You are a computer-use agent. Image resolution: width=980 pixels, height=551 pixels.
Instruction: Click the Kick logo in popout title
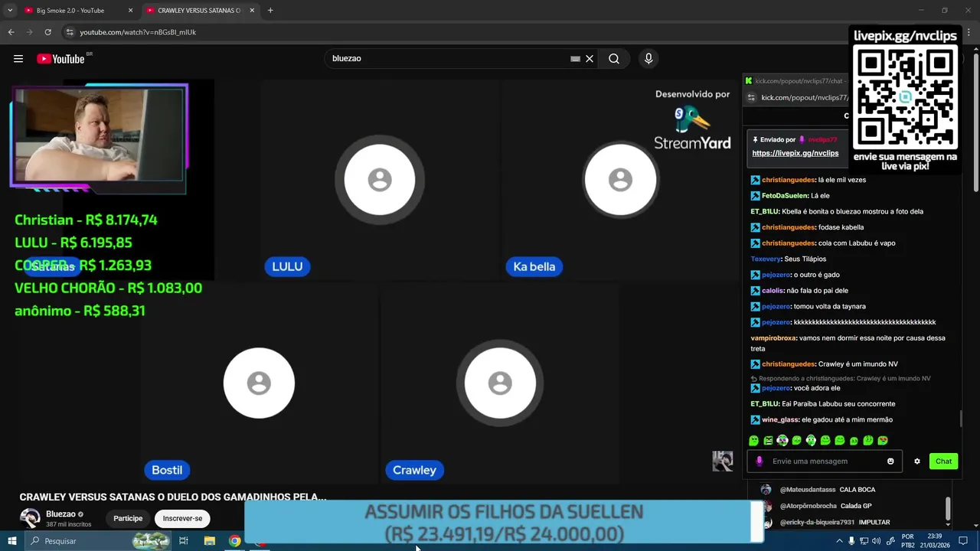click(749, 80)
